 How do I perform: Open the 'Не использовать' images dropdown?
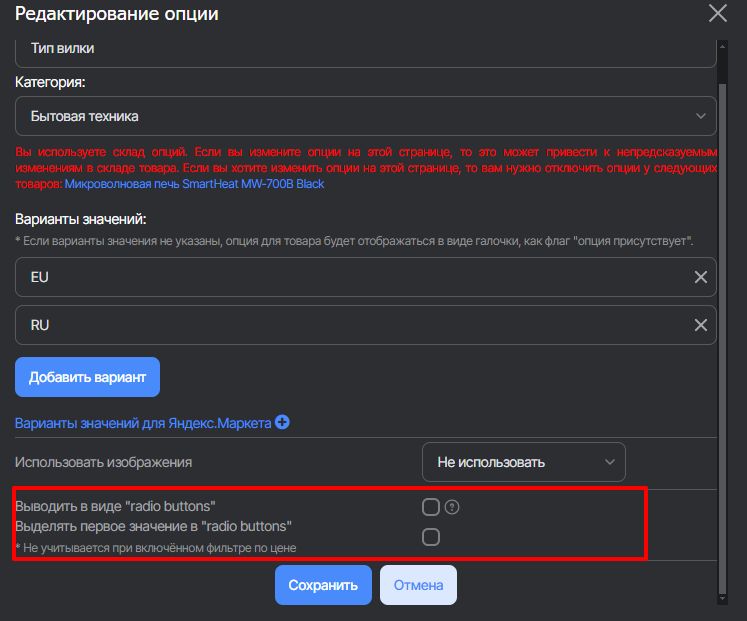coord(523,462)
